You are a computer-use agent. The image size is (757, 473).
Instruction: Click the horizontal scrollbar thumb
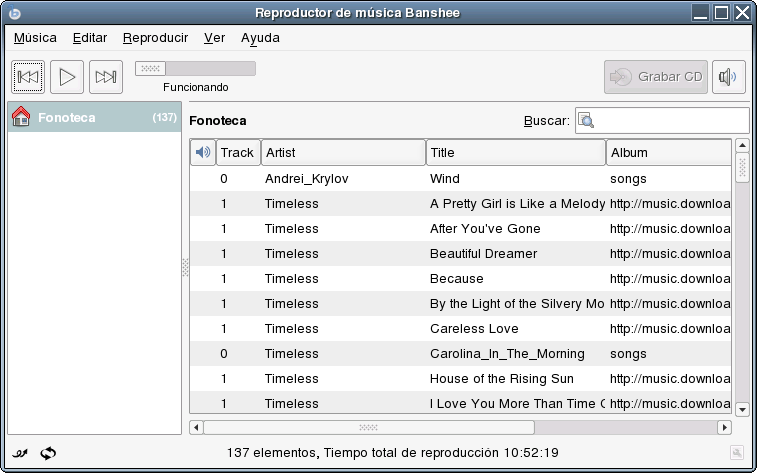click(369, 427)
